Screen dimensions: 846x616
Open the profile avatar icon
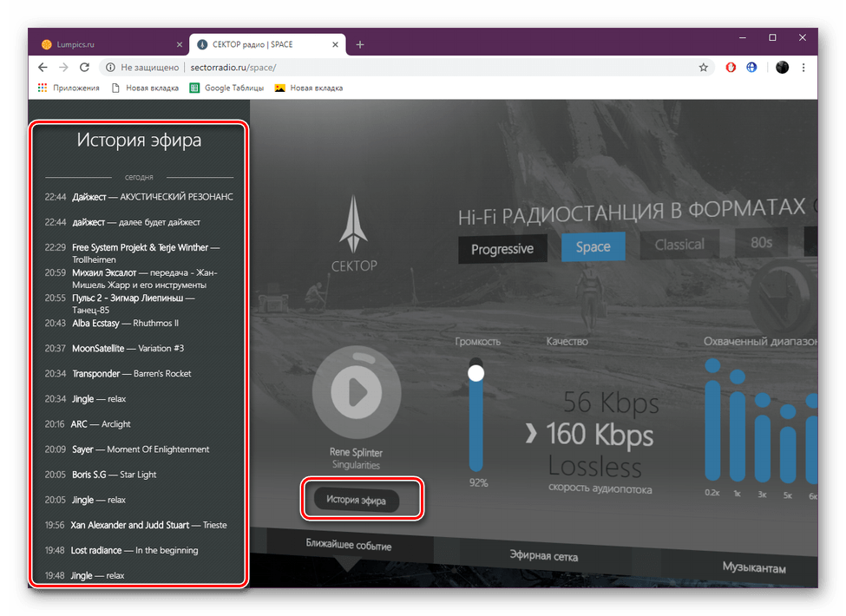tap(782, 68)
